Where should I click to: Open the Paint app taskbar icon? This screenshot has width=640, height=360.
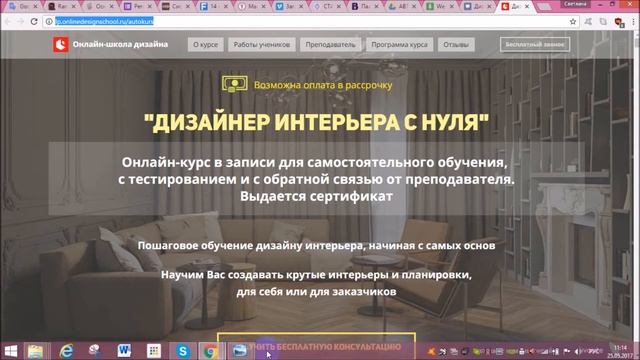pyautogui.click(x=95, y=351)
